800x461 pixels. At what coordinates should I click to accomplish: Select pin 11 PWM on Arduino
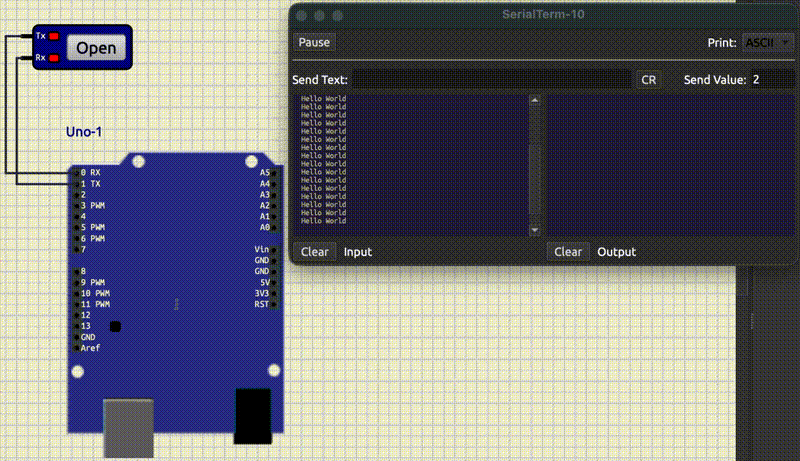coord(77,304)
